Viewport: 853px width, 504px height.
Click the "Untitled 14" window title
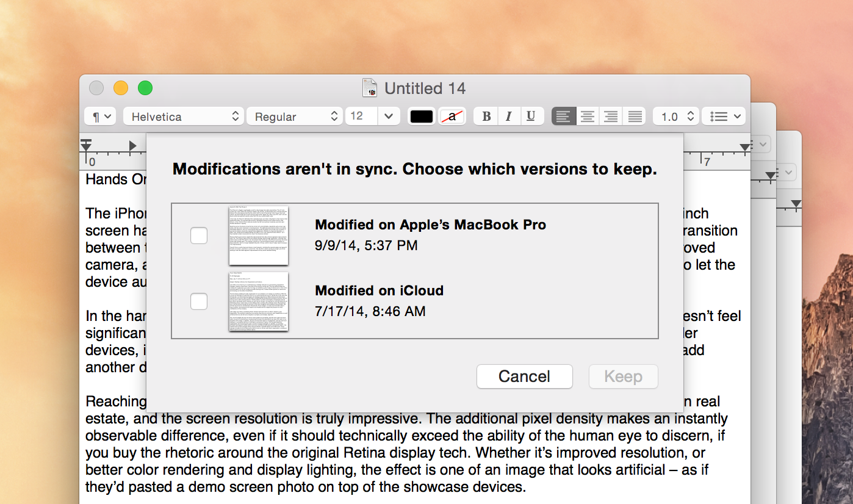coord(425,88)
